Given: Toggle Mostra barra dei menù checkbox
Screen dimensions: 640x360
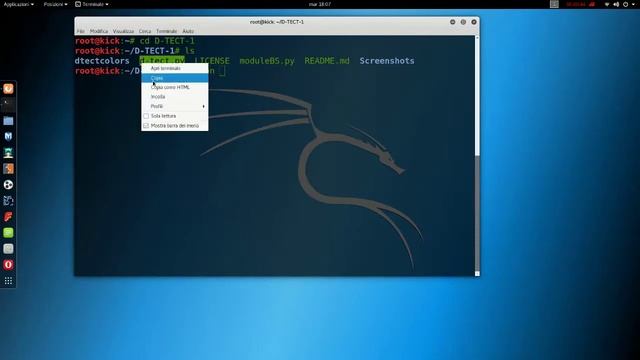Looking at the screenshot, I should (146, 126).
